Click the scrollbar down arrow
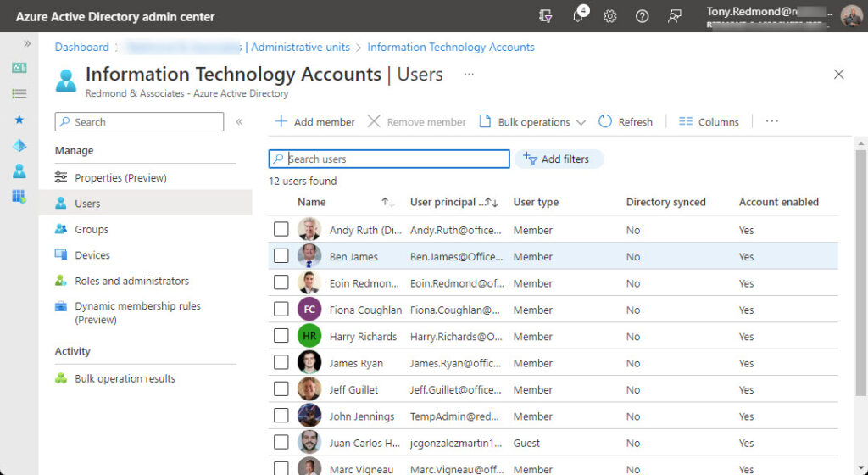This screenshot has height=475, width=868. (x=861, y=469)
